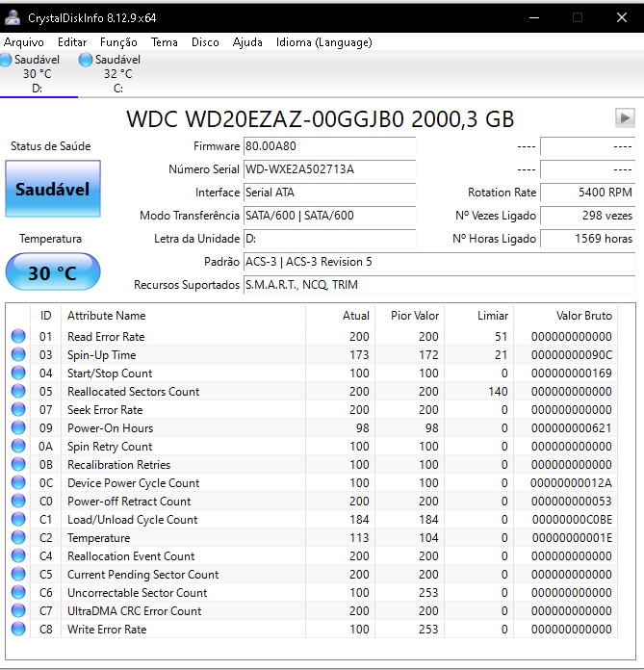Click the Limiar column header

point(479,316)
